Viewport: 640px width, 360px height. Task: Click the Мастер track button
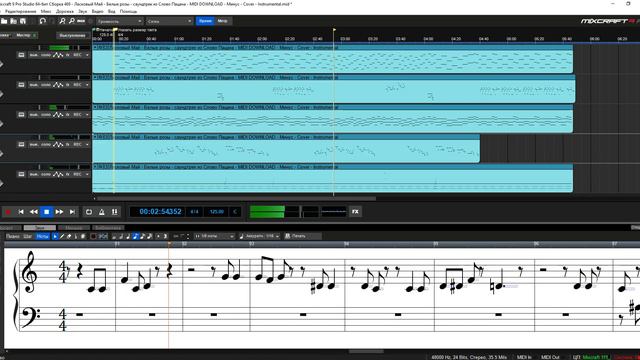24,36
